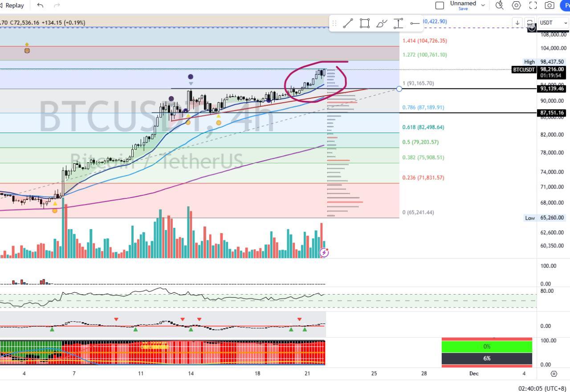Click the +134.15 (+0.19%) change value
This screenshot has height=392, width=570.
tap(64, 22)
